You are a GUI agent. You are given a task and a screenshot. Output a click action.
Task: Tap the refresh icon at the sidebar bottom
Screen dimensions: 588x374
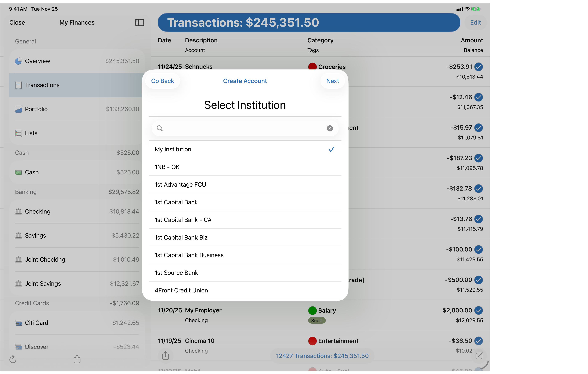point(13,359)
